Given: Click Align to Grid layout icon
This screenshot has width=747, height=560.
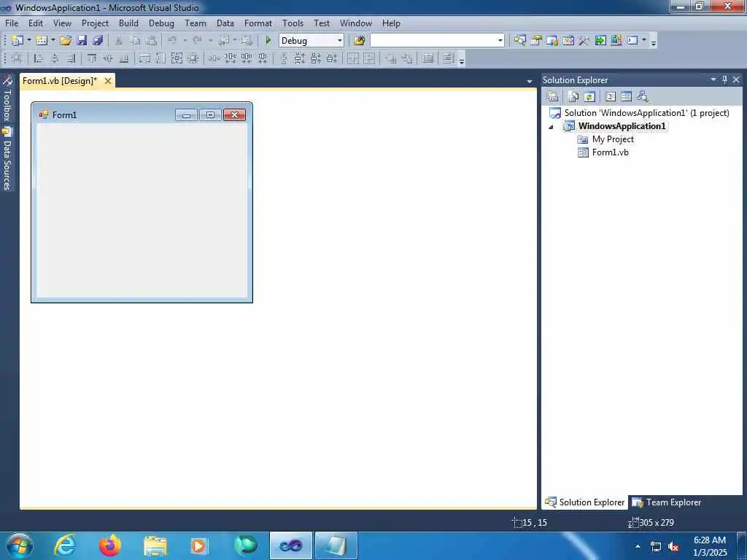Looking at the screenshot, I should click(17, 58).
